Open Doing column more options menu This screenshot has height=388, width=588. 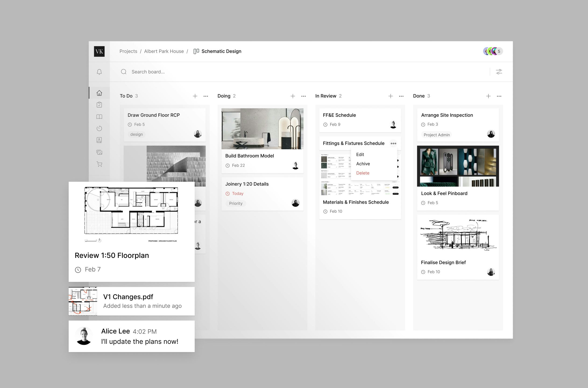coord(303,96)
